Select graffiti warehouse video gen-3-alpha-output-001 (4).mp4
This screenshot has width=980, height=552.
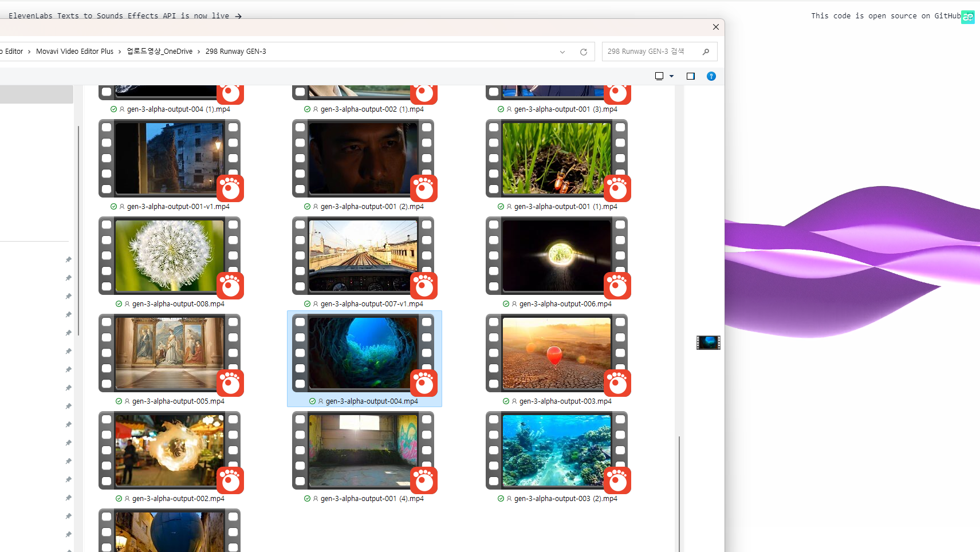point(363,451)
